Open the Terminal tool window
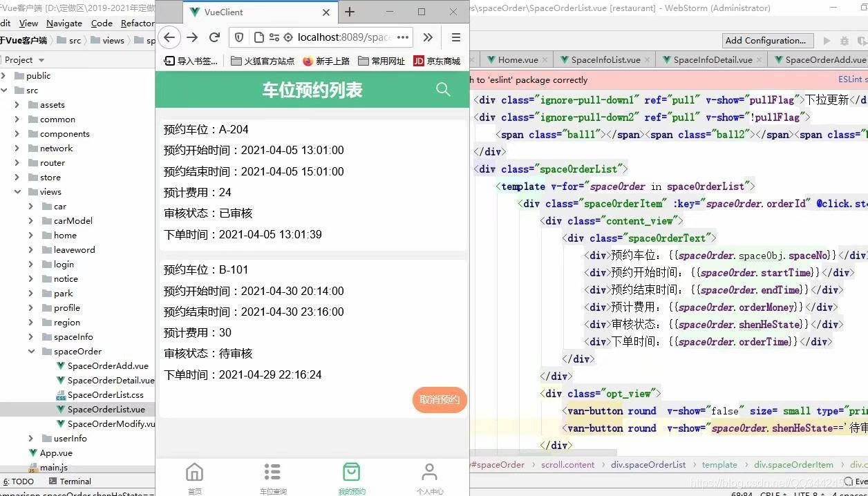Viewport: 868px width, 496px height. click(x=69, y=481)
